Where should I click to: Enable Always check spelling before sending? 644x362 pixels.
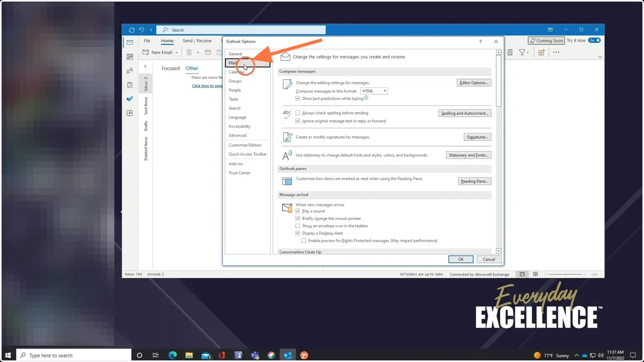tap(298, 113)
